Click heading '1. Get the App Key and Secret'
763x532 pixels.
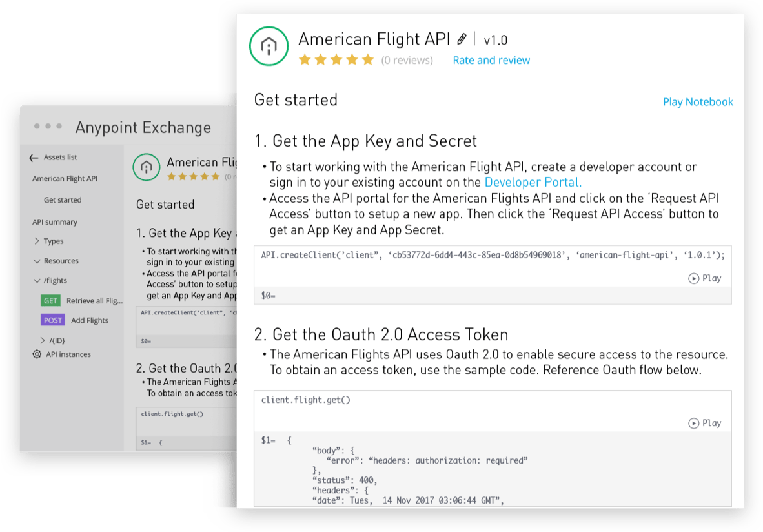365,141
